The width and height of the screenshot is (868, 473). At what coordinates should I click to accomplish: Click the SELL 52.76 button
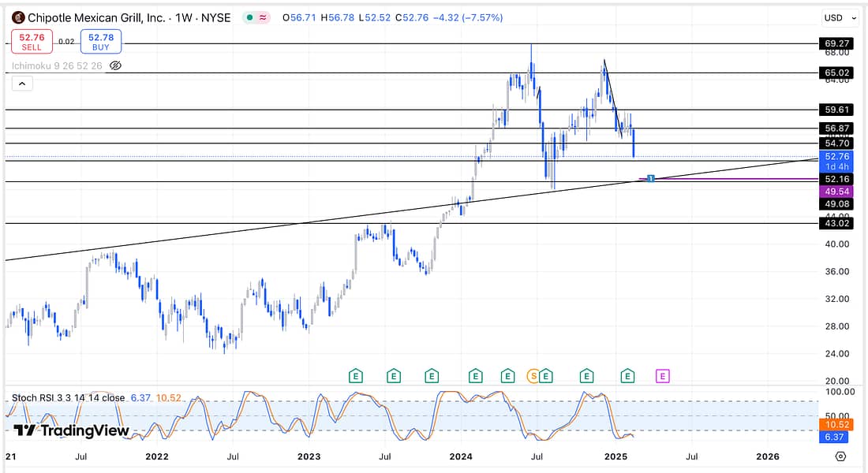pos(32,42)
